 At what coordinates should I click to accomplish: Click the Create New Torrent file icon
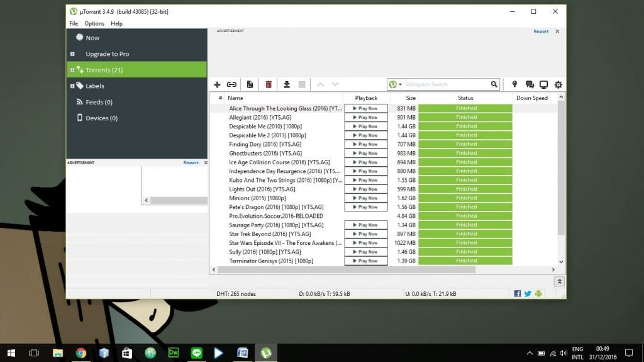[250, 84]
